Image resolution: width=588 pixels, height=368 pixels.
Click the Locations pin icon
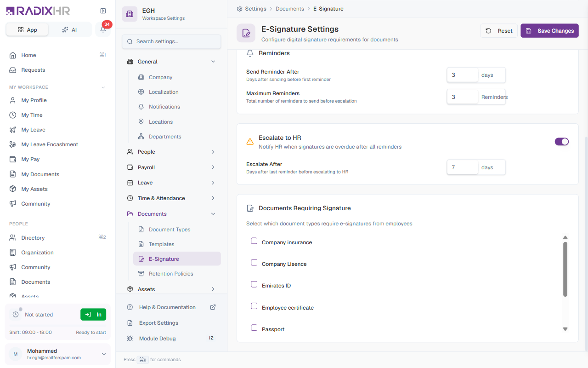click(141, 122)
